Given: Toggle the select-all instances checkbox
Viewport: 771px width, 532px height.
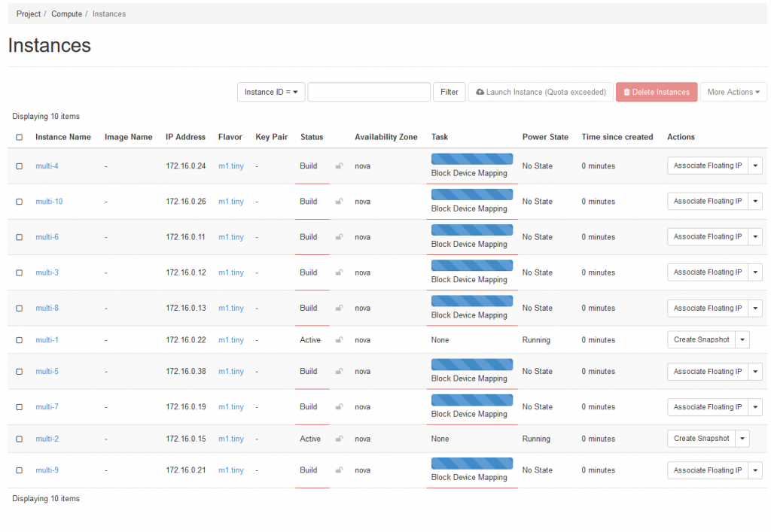Looking at the screenshot, I should point(19,137).
